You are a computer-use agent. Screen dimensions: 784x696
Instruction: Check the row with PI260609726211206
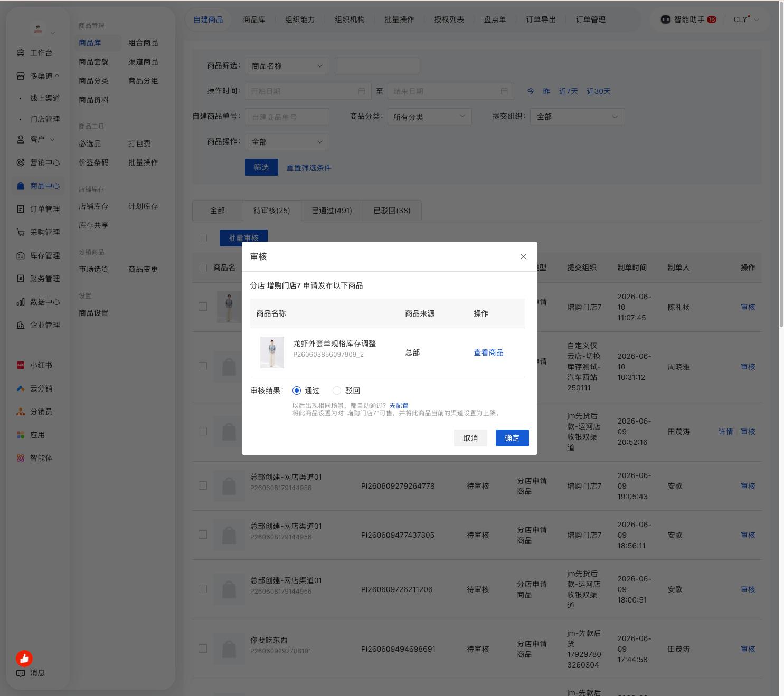203,589
